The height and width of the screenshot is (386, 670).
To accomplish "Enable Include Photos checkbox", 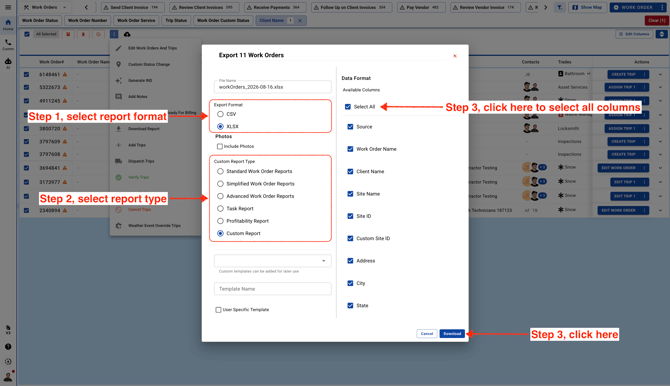I will (220, 146).
